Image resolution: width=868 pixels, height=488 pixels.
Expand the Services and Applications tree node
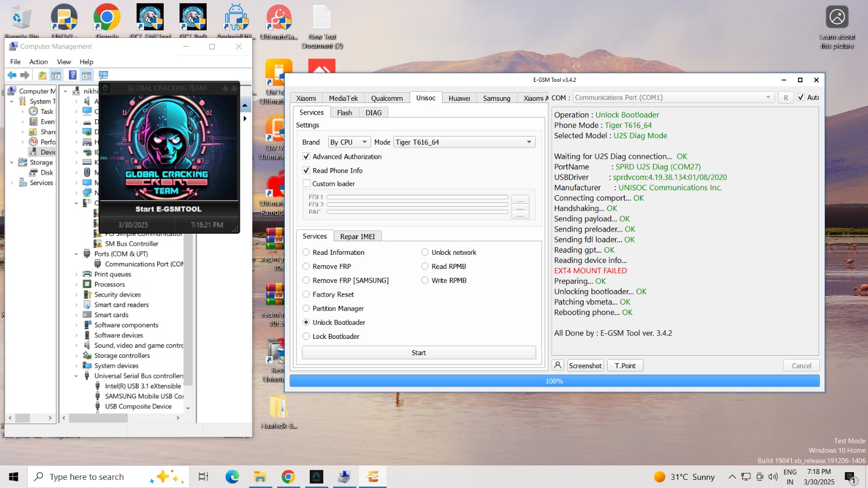[12, 183]
